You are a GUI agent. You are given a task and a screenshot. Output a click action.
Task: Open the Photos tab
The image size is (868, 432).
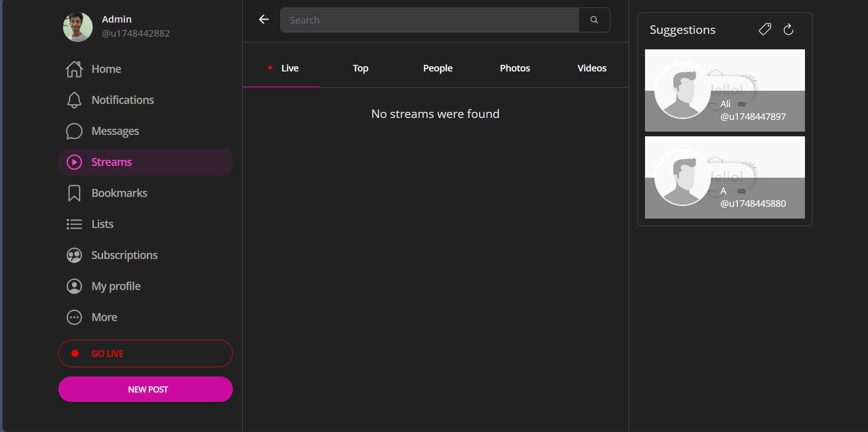pos(515,68)
